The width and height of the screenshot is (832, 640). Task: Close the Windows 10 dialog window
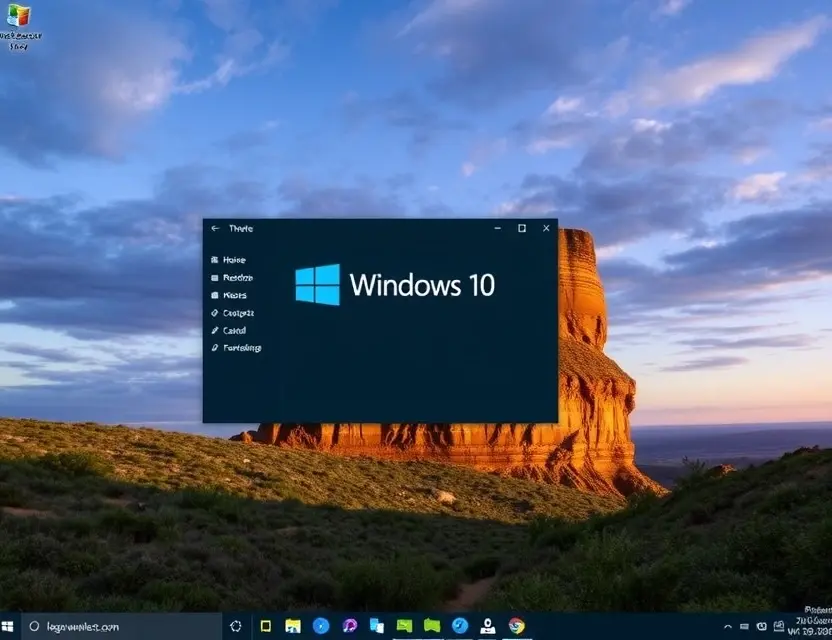(x=546, y=228)
